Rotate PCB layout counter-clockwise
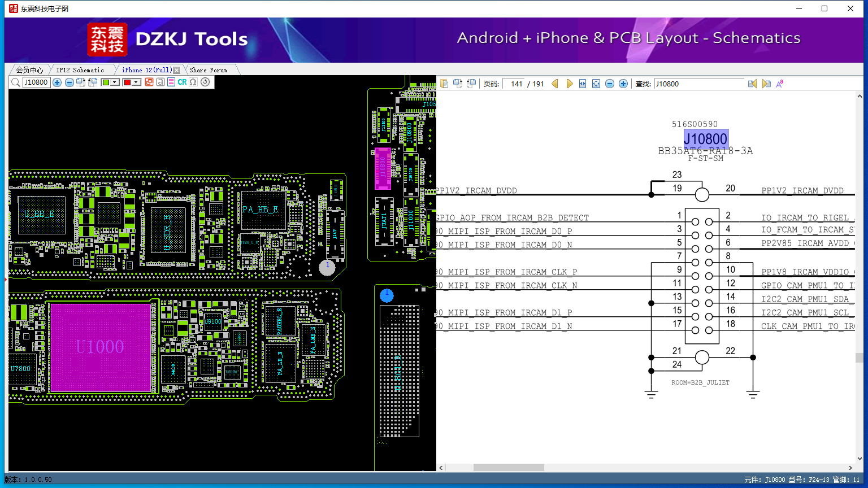Image resolution: width=868 pixels, height=488 pixels. click(x=93, y=82)
